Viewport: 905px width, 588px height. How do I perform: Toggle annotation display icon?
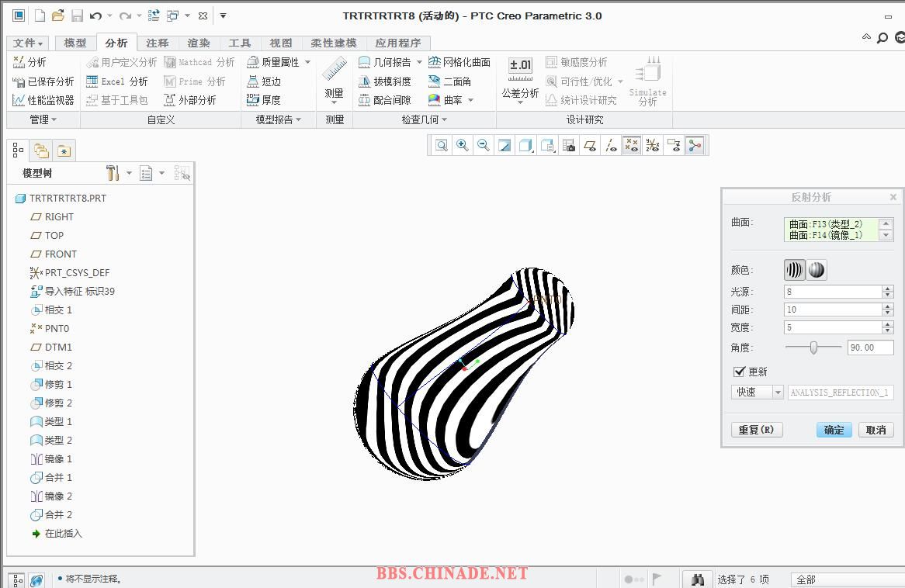tap(674, 145)
